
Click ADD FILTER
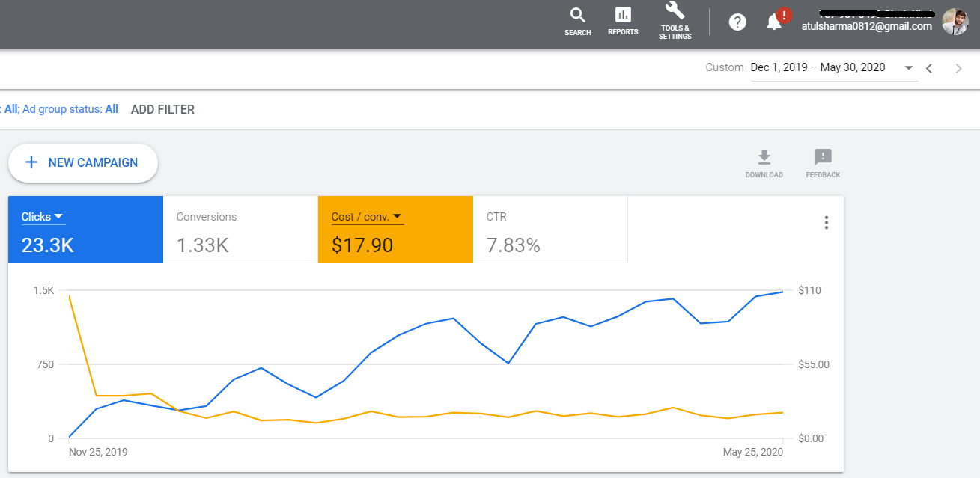162,109
